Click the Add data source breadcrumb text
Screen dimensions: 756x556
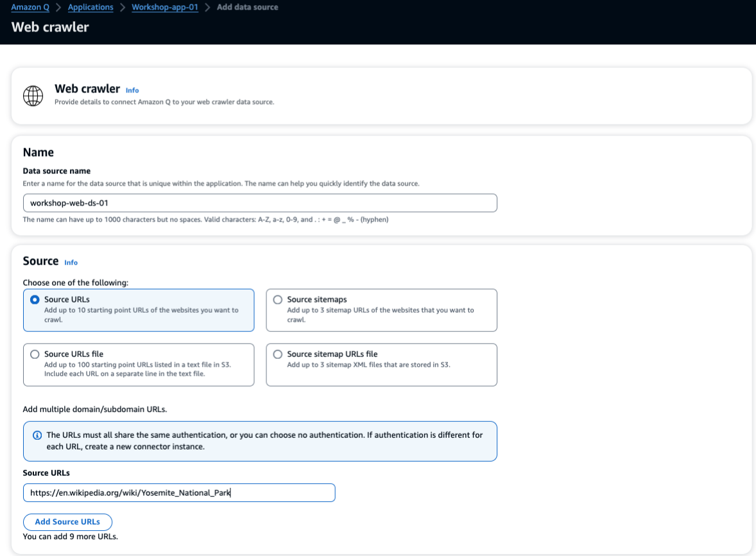[x=247, y=7]
